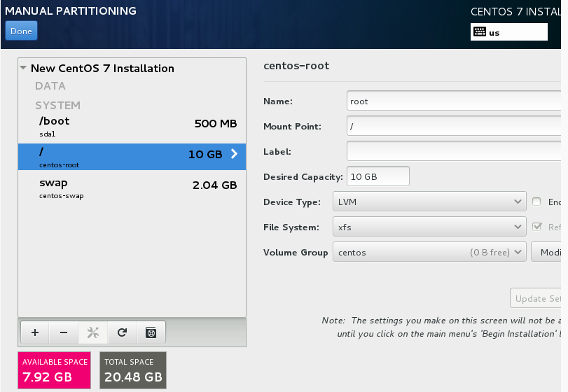Select the swap centos-swap partition
The width and height of the screenshot is (568, 392).
pyautogui.click(x=132, y=188)
